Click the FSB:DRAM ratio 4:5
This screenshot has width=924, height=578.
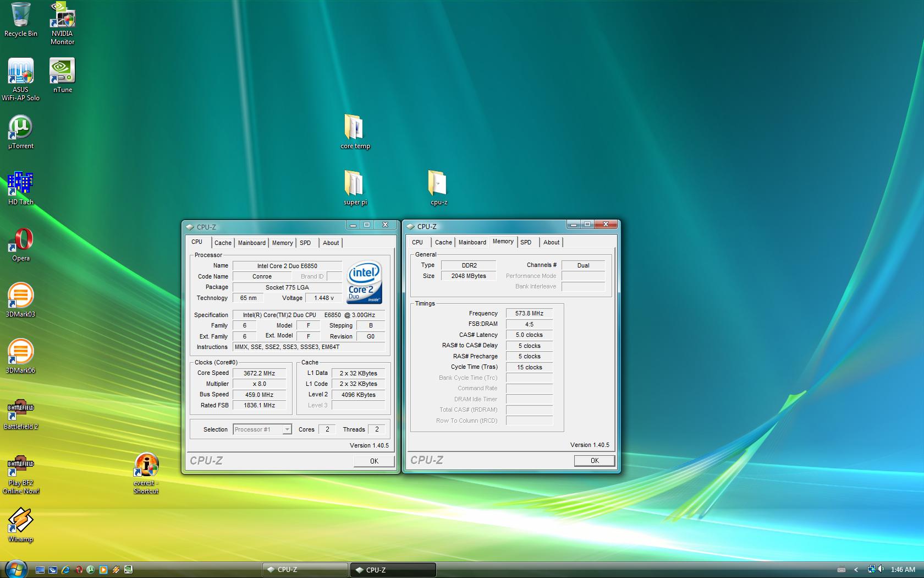(529, 324)
